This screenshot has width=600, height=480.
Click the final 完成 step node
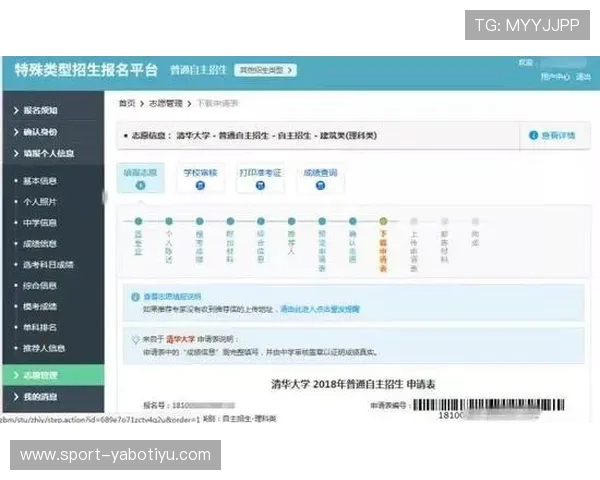[x=475, y=221]
